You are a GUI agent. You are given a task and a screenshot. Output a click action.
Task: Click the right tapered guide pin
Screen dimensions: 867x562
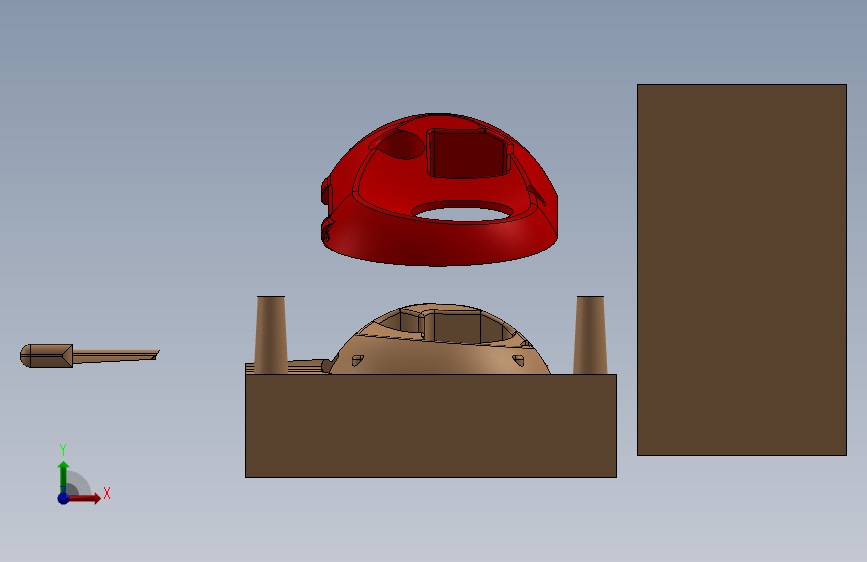pos(590,335)
